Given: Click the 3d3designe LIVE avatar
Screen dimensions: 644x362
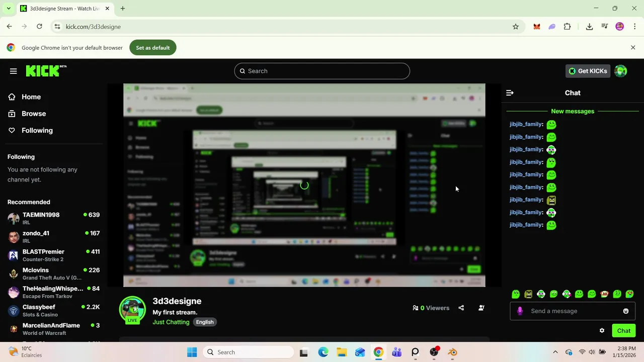Looking at the screenshot, I should tap(132, 310).
